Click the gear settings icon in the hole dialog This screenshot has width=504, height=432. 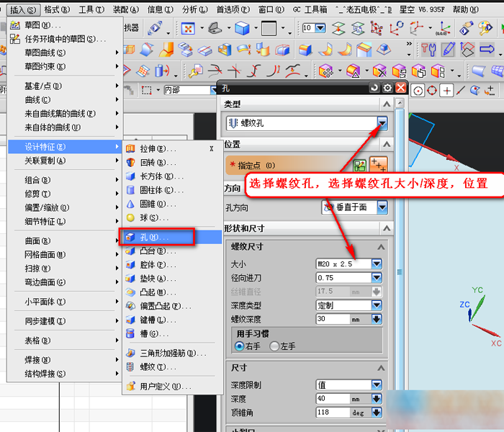click(x=387, y=87)
